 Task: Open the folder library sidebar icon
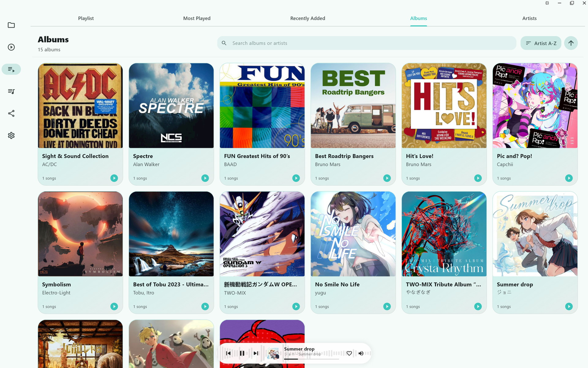coord(11,25)
